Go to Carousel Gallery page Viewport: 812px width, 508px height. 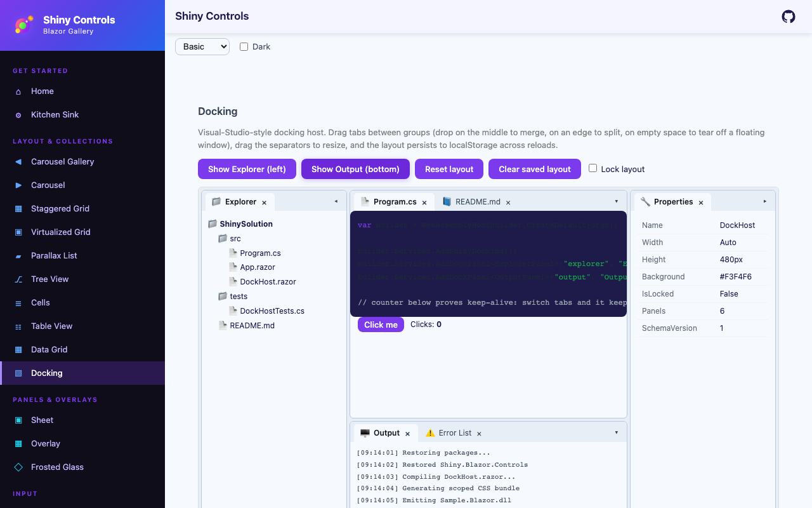[x=82, y=162]
